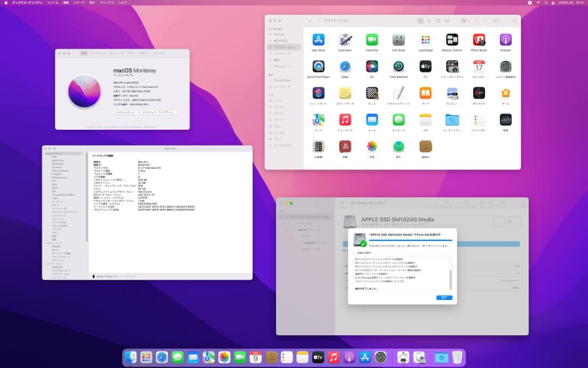Collapse the ハードウェア section in System Information
The width and height of the screenshot is (588, 368).
click(46, 154)
